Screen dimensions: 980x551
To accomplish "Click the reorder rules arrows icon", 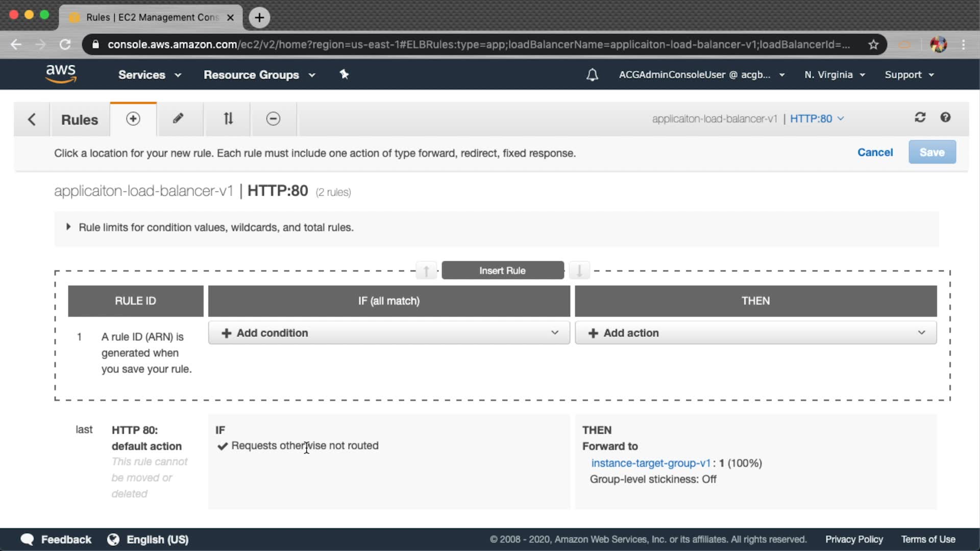I will (228, 119).
